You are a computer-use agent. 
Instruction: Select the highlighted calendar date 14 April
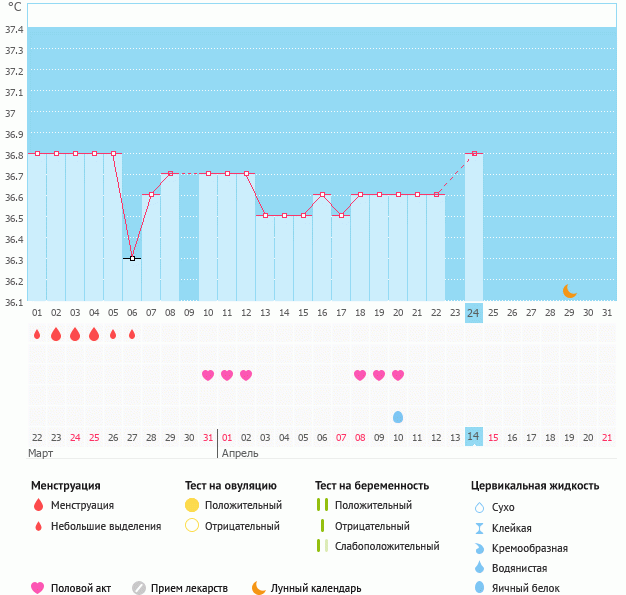point(474,437)
